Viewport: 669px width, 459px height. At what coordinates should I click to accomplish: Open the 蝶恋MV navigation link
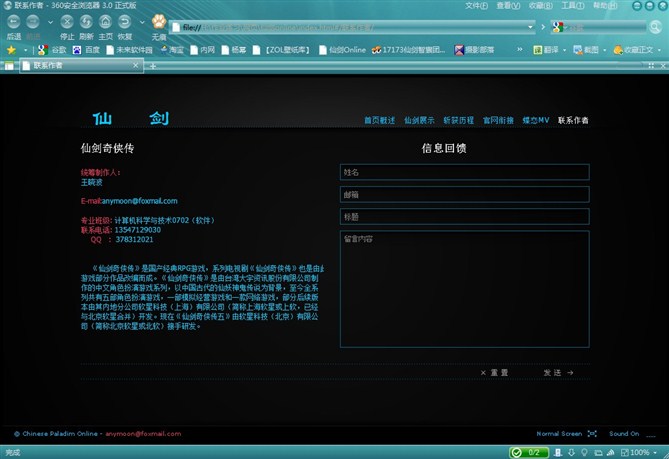pyautogui.click(x=536, y=120)
